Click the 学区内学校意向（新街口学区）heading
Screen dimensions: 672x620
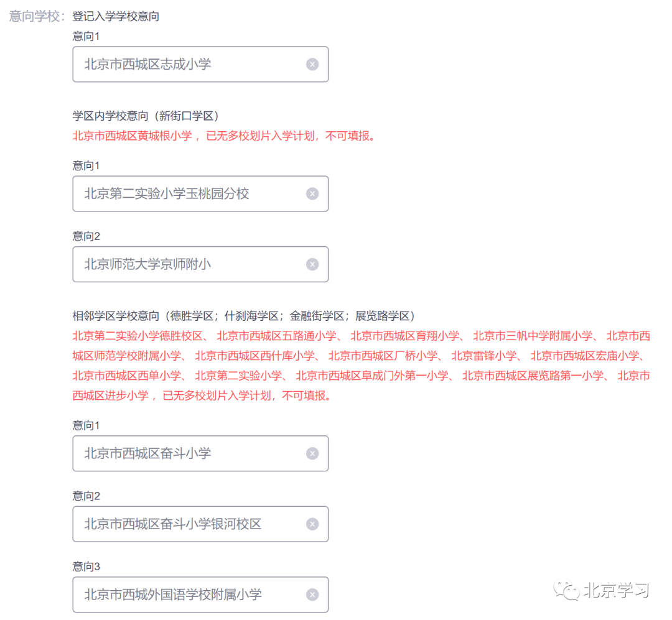(146, 116)
